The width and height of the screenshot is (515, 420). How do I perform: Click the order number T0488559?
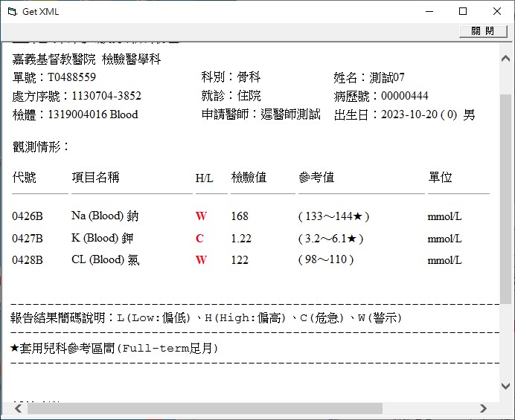pos(71,77)
